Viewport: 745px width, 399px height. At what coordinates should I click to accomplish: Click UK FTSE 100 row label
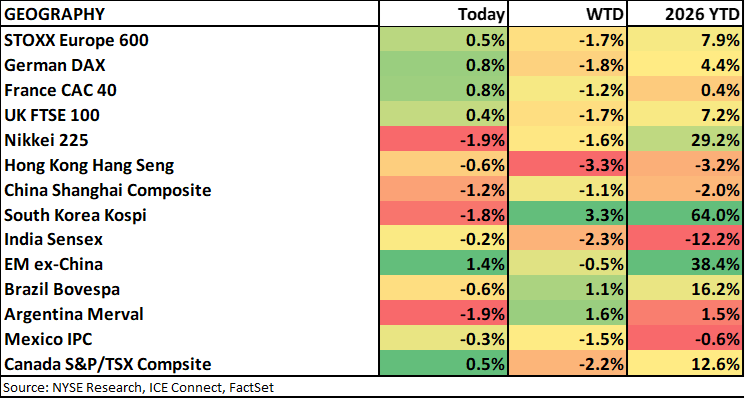click(x=59, y=115)
